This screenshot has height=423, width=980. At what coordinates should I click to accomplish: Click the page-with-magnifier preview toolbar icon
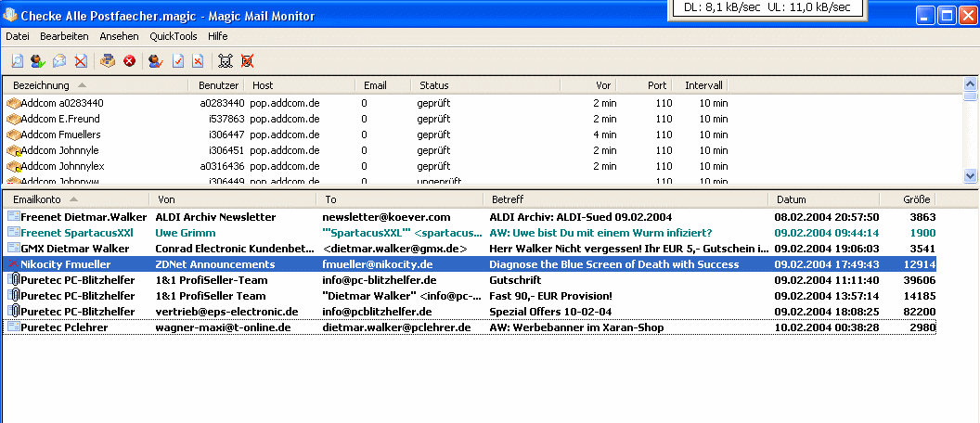(x=17, y=61)
